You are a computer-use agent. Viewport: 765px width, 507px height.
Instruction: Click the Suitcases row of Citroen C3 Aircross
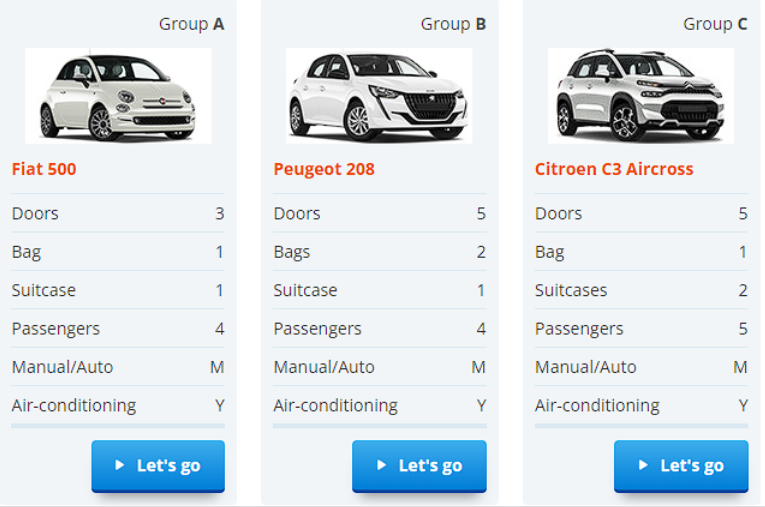point(641,290)
